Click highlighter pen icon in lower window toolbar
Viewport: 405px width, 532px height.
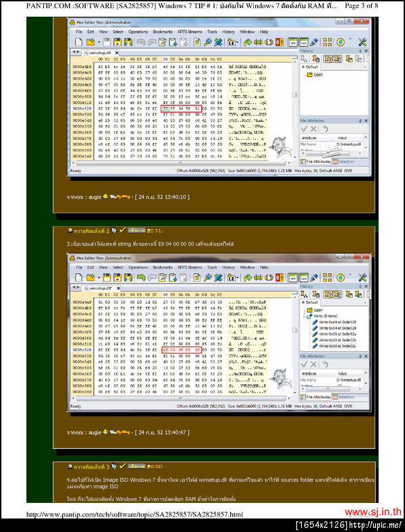click(315, 277)
